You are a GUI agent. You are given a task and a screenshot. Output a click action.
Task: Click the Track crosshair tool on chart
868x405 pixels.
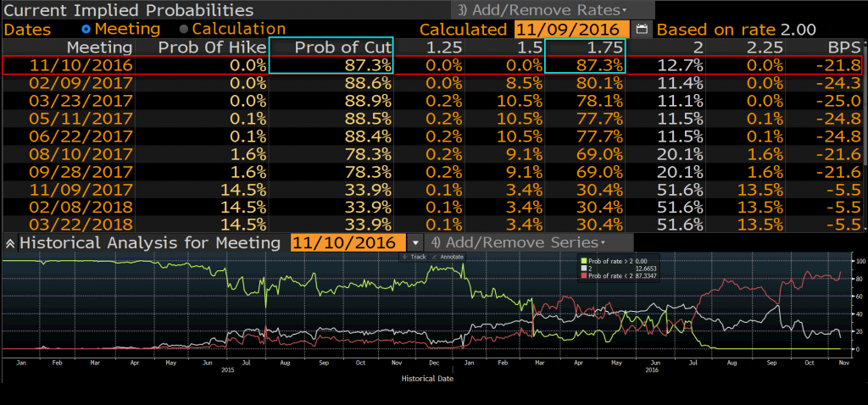coord(413,257)
